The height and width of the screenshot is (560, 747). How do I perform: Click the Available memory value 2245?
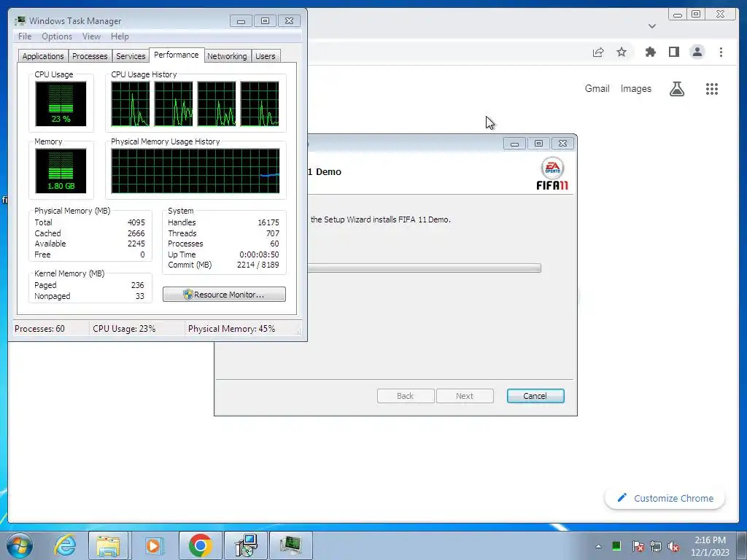point(136,244)
